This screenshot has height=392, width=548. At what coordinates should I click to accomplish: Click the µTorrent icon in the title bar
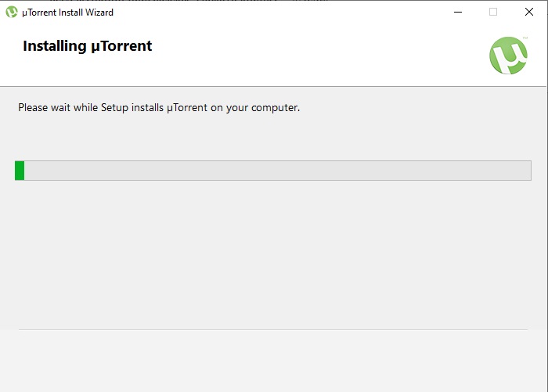pos(12,13)
